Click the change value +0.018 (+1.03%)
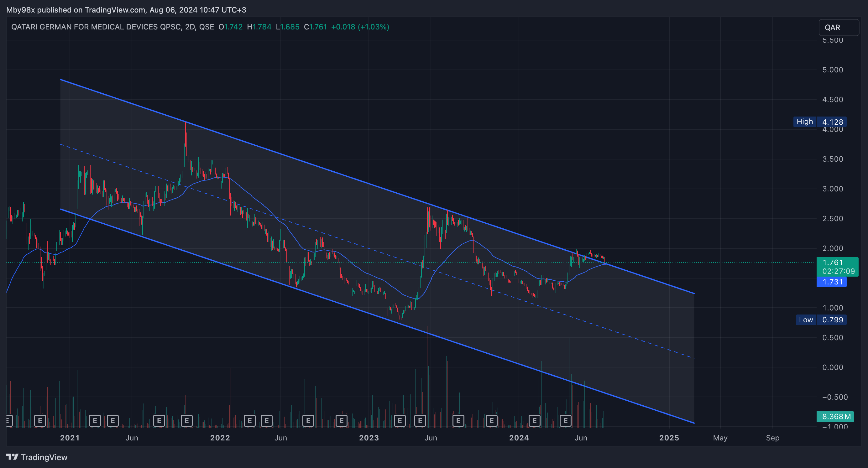Image resolution: width=868 pixels, height=468 pixels. [360, 27]
